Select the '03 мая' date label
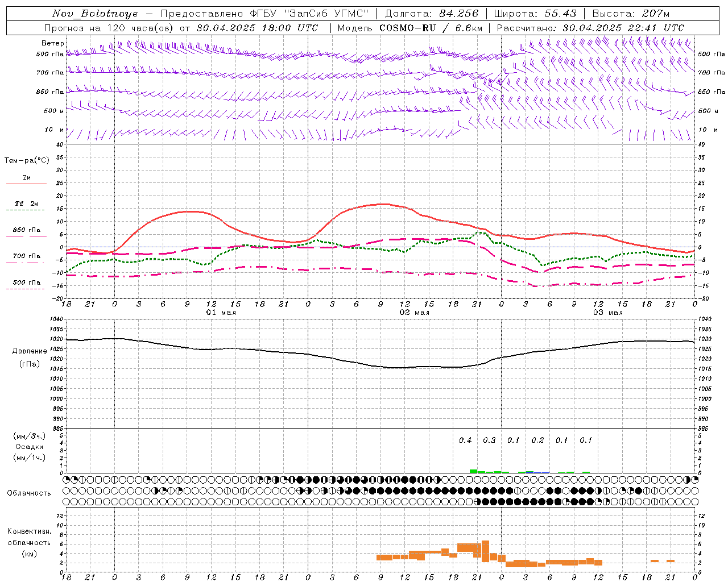Viewport: 728px width, 582px height. point(608,313)
